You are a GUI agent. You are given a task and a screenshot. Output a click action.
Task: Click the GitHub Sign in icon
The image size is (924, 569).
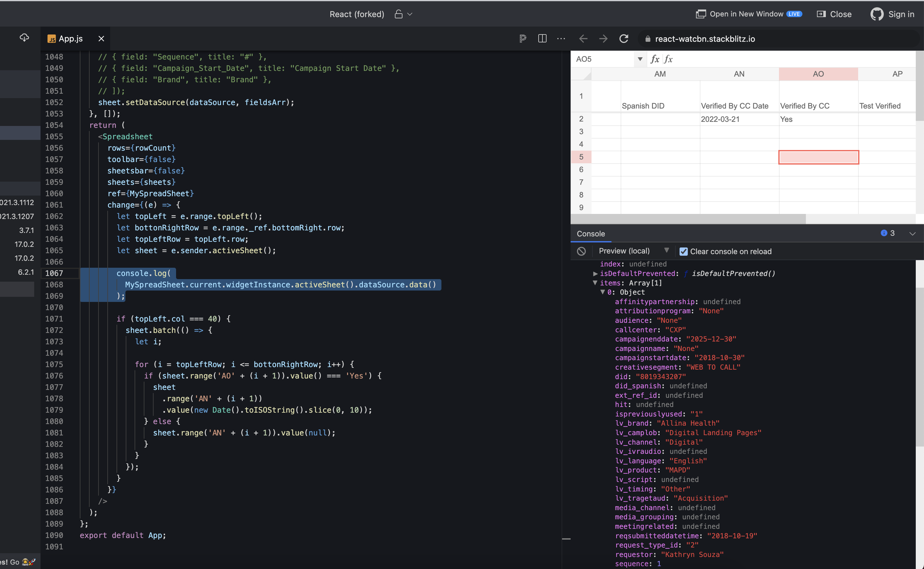(877, 14)
